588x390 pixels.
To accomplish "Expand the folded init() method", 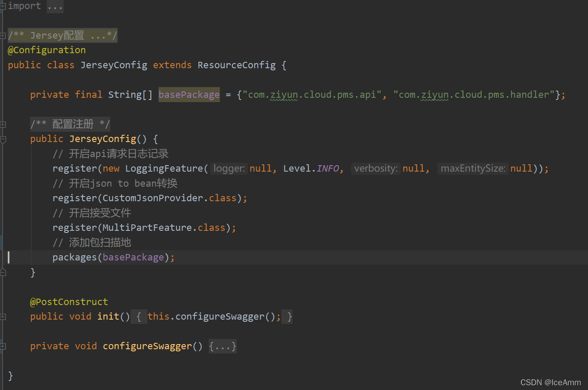I will [x=3, y=317].
